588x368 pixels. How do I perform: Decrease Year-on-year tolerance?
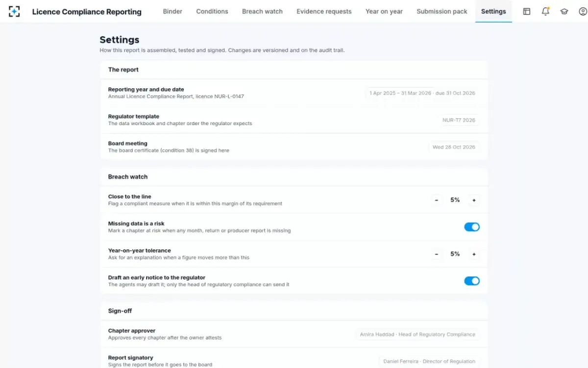(436, 254)
